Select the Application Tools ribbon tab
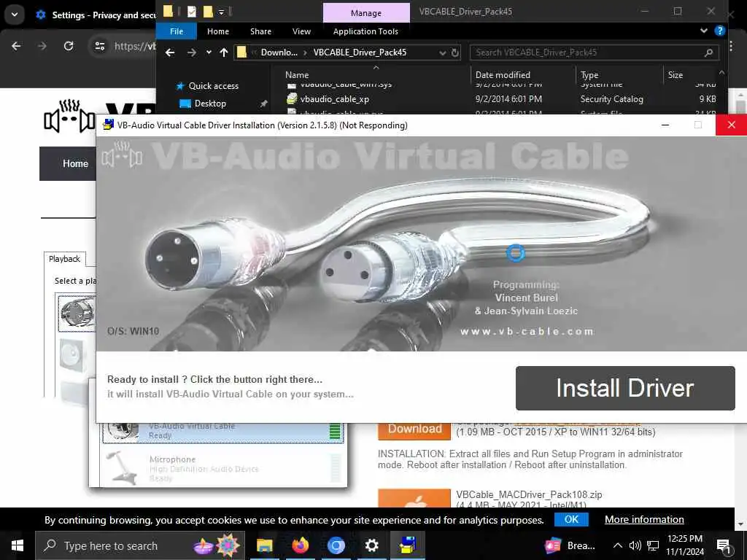Image resolution: width=747 pixels, height=560 pixels. coord(365,31)
